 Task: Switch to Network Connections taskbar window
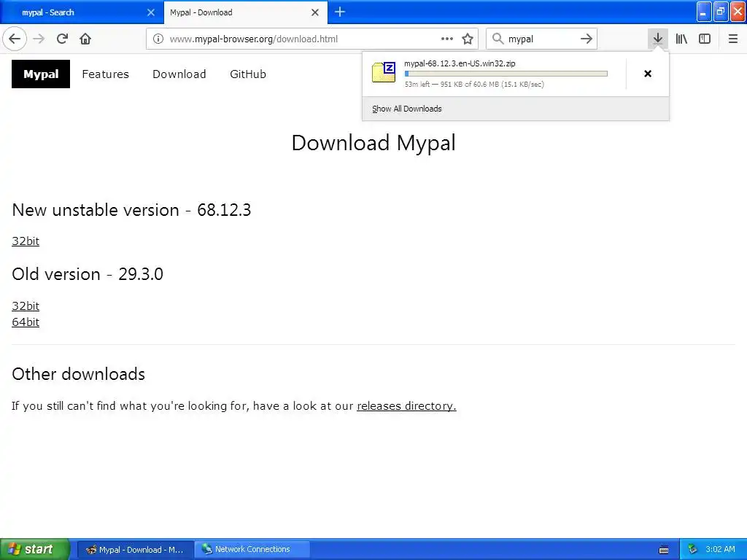[x=252, y=549]
